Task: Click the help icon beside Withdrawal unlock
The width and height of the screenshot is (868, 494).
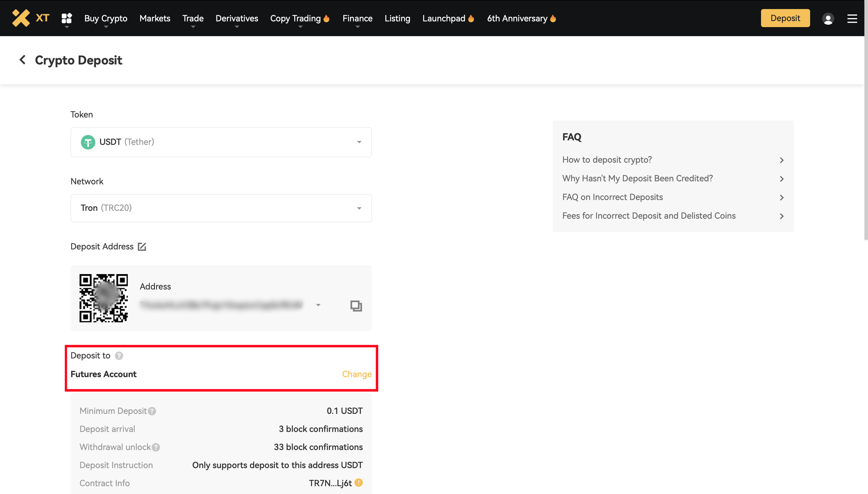Action: (156, 447)
